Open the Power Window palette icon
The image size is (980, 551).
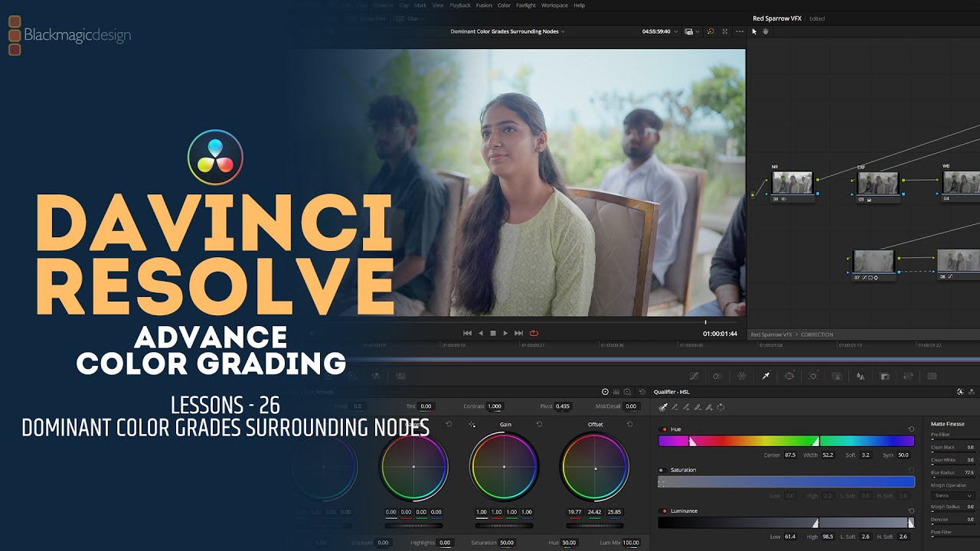coord(789,376)
